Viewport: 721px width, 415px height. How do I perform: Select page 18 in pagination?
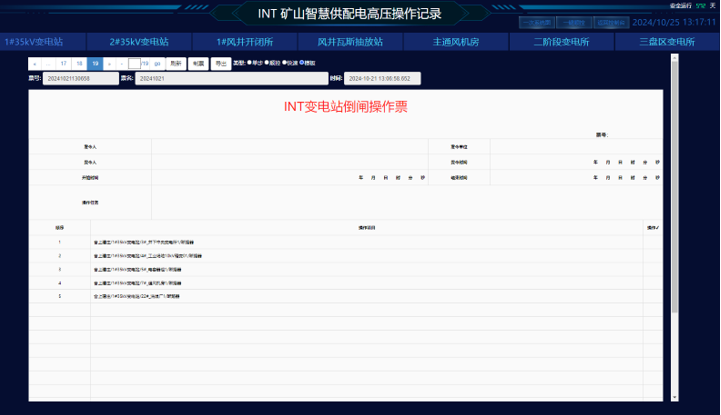coord(79,62)
